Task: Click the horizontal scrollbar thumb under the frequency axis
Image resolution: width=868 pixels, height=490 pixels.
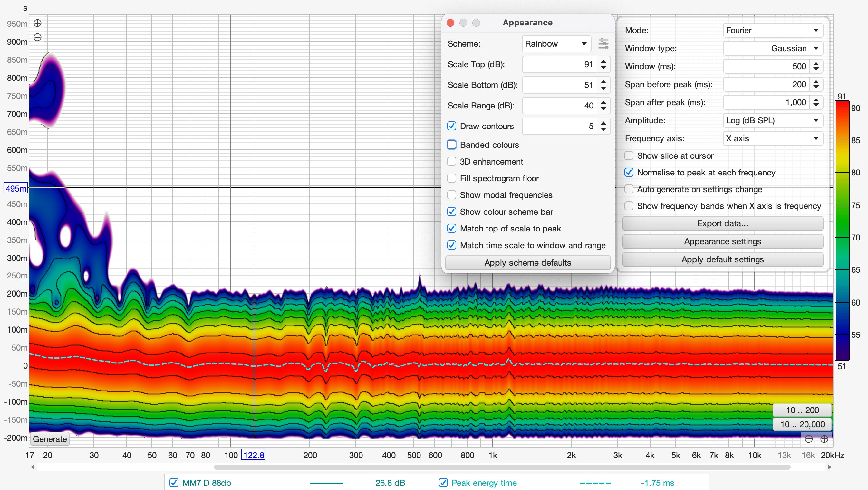Action: pyautogui.click(x=502, y=467)
